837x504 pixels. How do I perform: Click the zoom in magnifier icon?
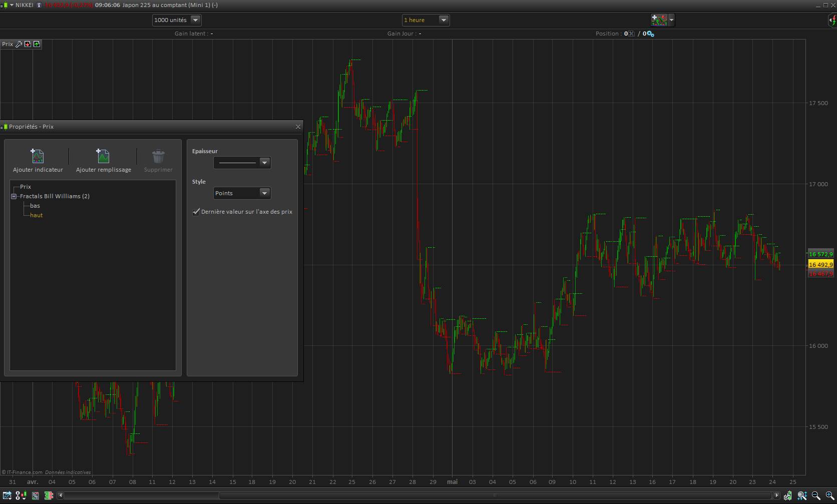pyautogui.click(x=829, y=495)
